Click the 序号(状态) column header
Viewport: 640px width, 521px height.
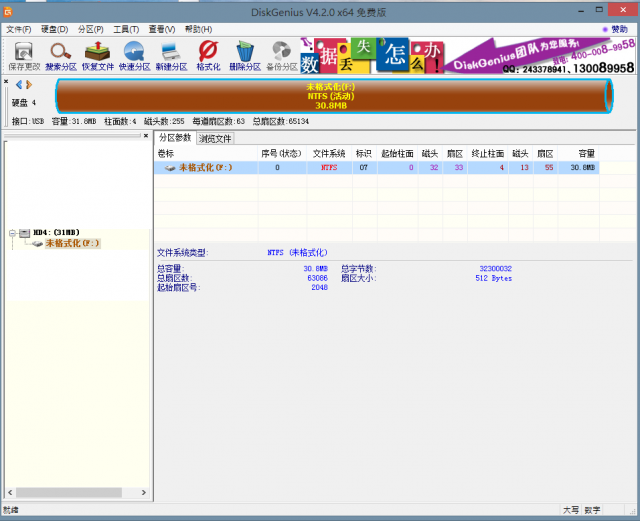282,154
